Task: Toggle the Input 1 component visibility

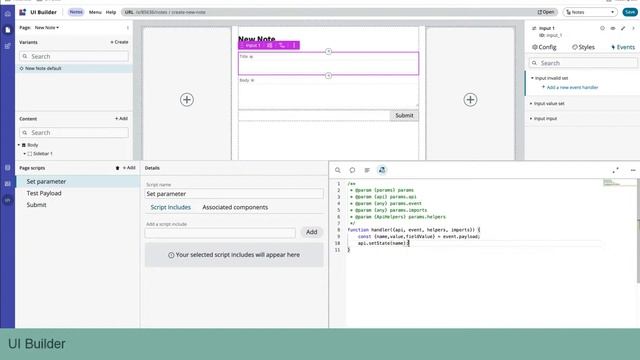Action: (613, 28)
